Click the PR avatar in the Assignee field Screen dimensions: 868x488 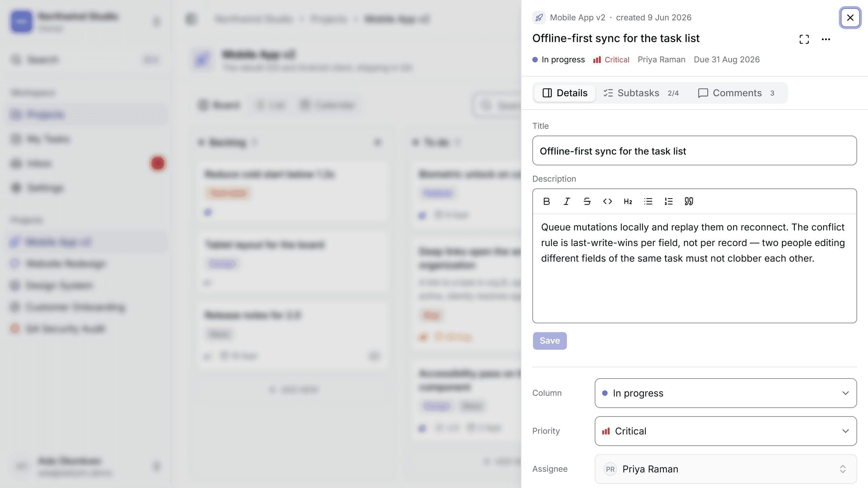coord(610,469)
